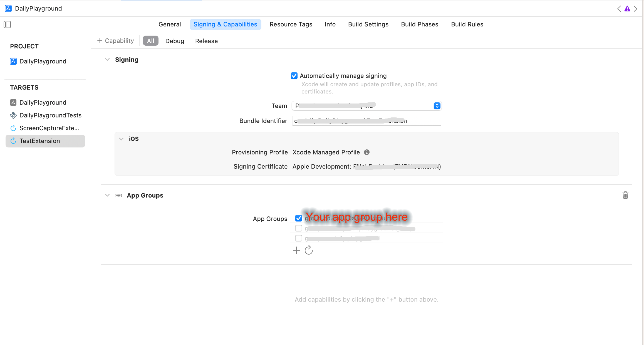The image size is (644, 345).
Task: Click the Bundle Identifier input field
Action: [366, 120]
